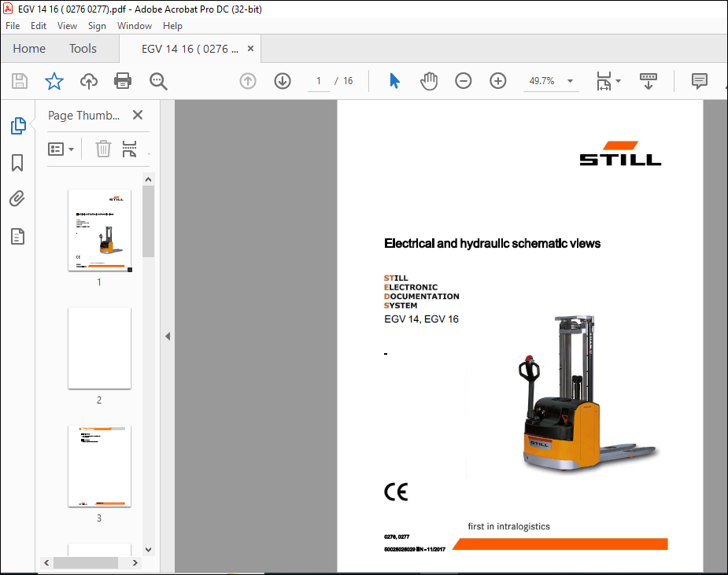728x575 pixels.
Task: Click 'first in intralogistics' slogan text
Action: coord(509,526)
